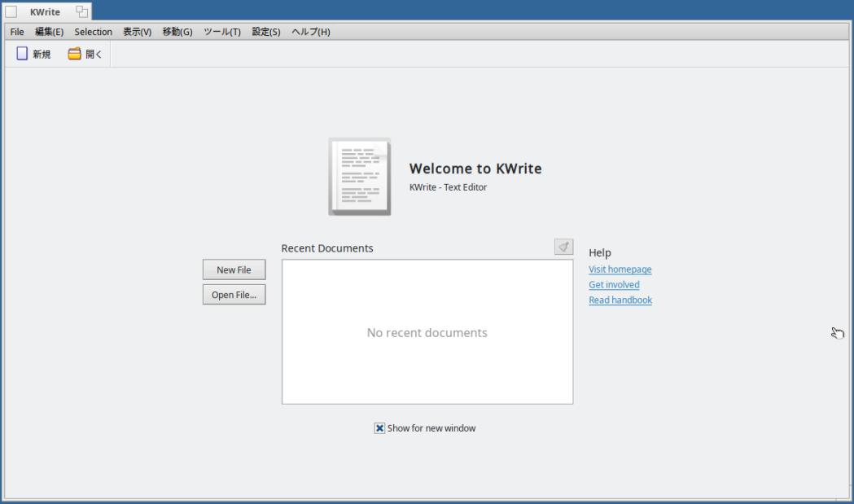
Task: Follow the Visit homepage link
Action: [x=620, y=270]
